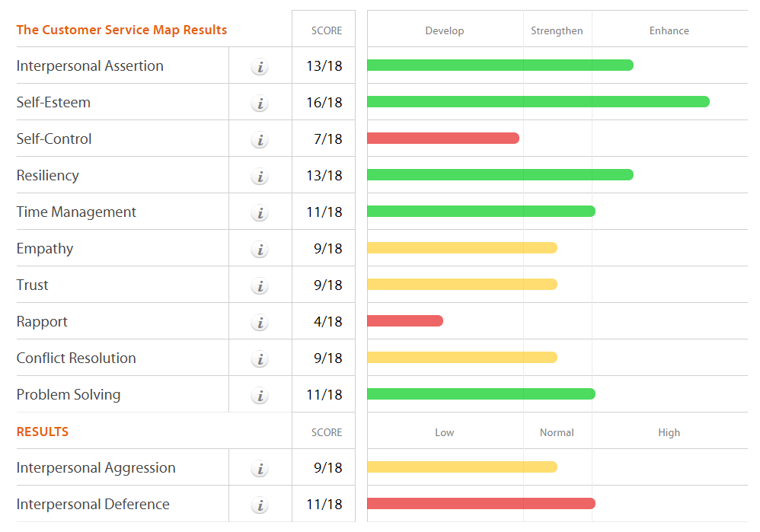The image size is (760, 532).
Task: Show Rapport info icon details
Action: point(260,322)
